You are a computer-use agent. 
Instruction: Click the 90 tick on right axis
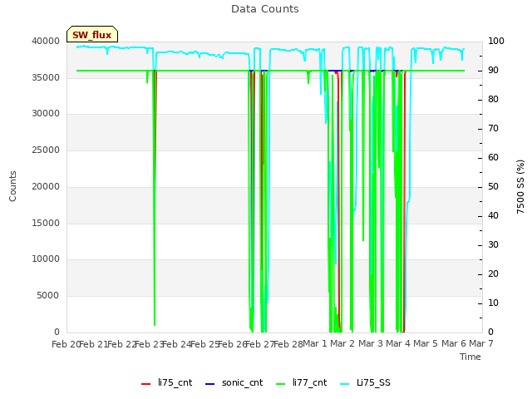point(493,70)
